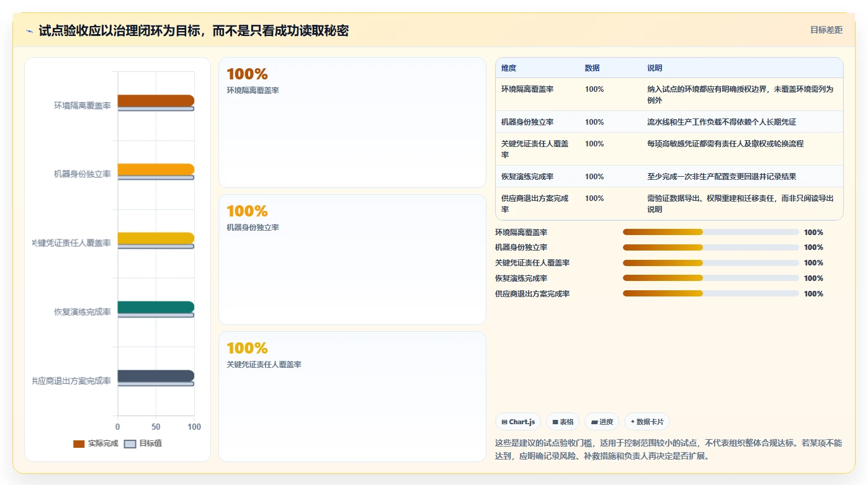The image size is (868, 485).
Task: Click the description starting 流水线和生产工作负载
Action: [x=722, y=122]
